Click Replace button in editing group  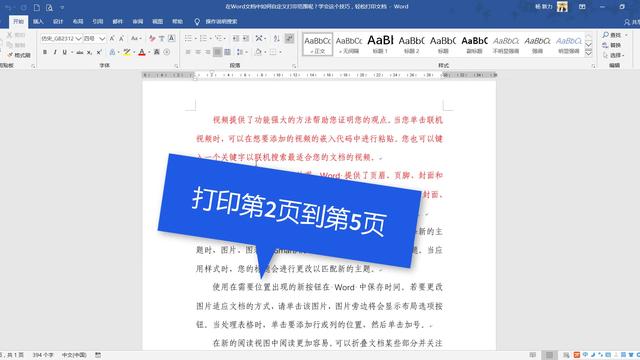coord(612,45)
